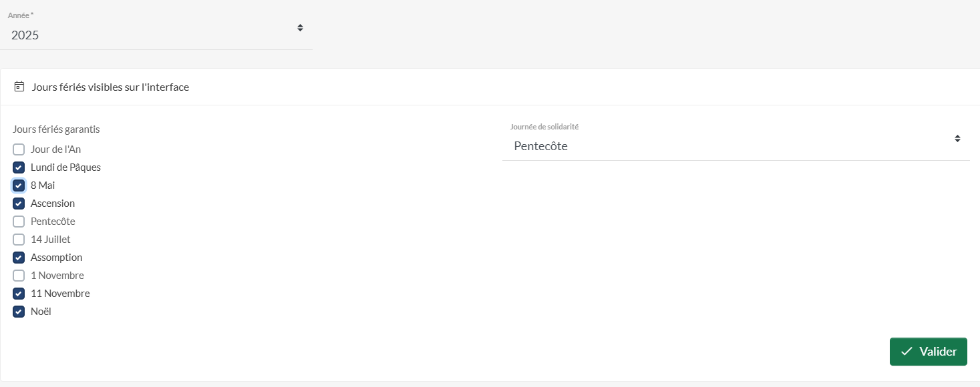The height and width of the screenshot is (387, 980).
Task: Tick the 14 Juillet checkbox
Action: 19,240
